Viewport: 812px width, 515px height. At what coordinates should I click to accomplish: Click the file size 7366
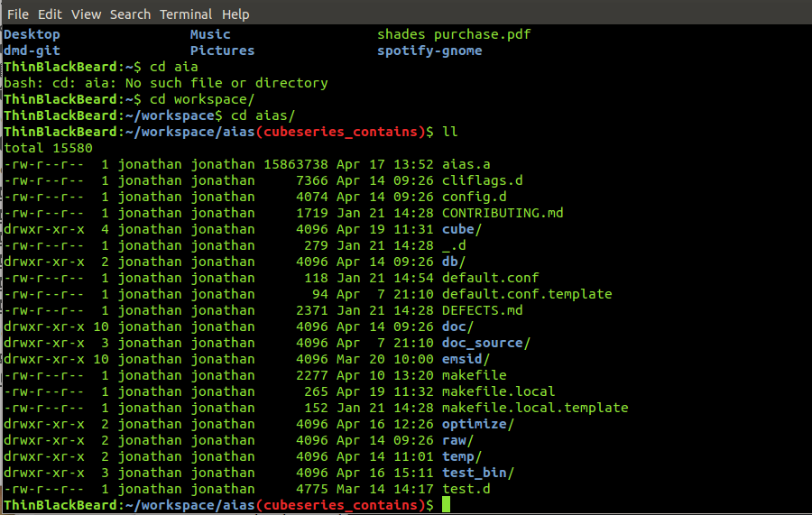(x=312, y=180)
